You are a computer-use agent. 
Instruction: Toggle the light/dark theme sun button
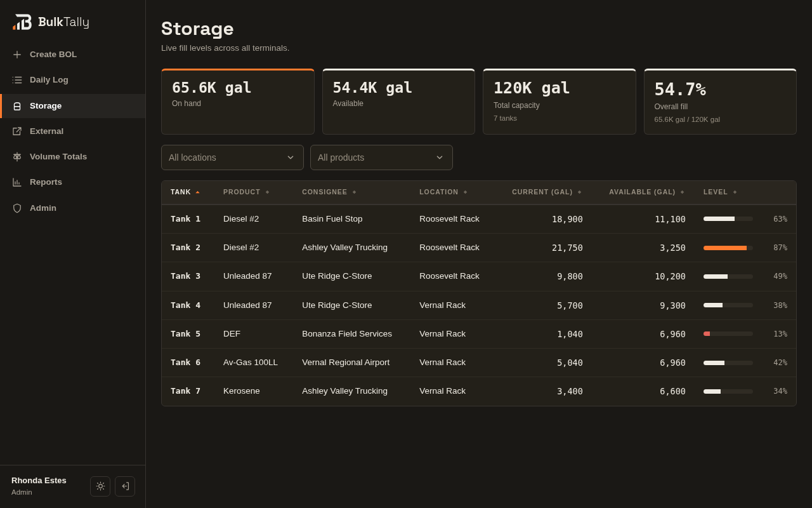(x=100, y=486)
